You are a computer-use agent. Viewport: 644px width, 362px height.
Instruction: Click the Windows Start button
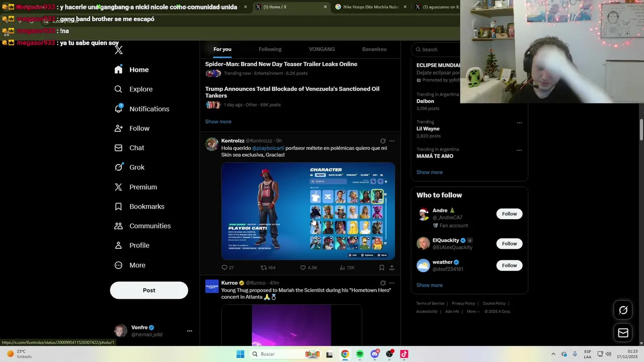(240, 354)
